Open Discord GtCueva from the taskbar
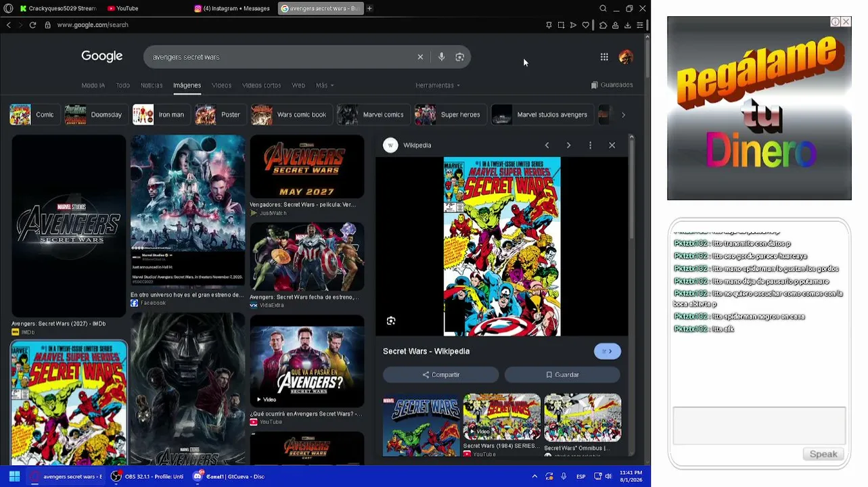The height and width of the screenshot is (487, 868). [x=229, y=476]
